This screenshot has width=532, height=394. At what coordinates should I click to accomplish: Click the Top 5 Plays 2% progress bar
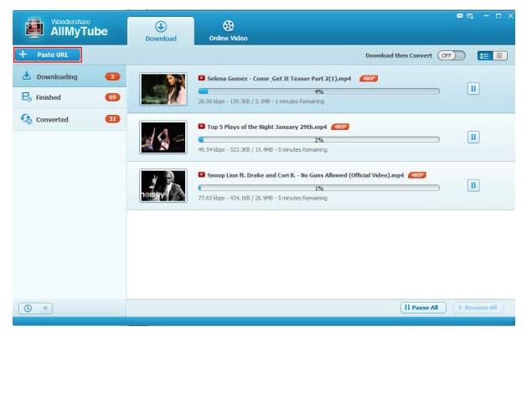(319, 139)
